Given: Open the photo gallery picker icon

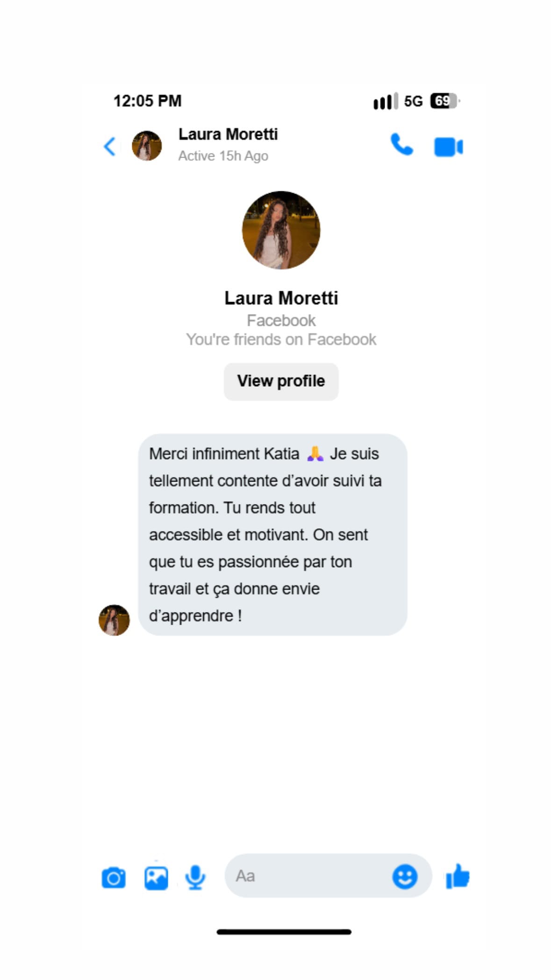Looking at the screenshot, I should coord(156,878).
